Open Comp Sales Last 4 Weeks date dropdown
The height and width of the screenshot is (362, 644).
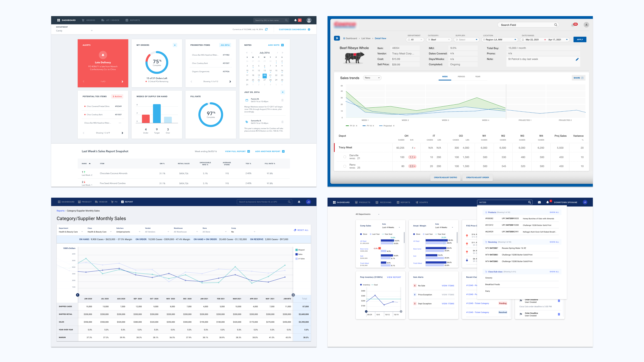click(x=391, y=227)
